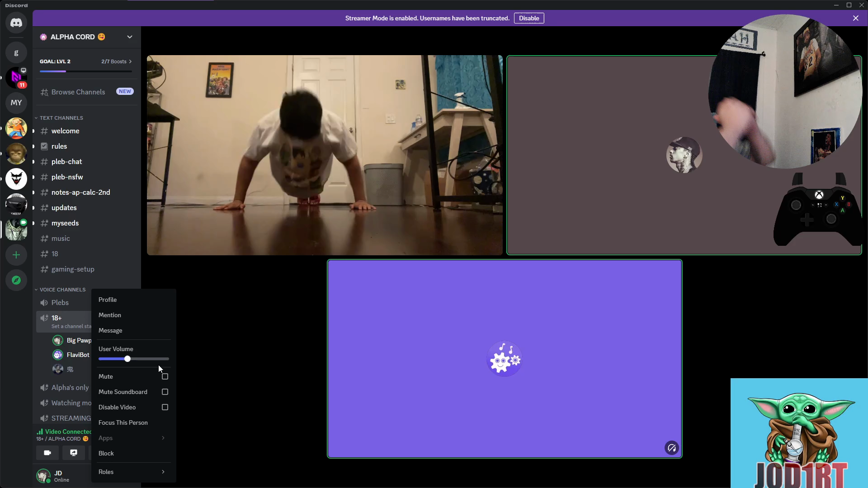Screen dimensions: 868x488
Task: Open the notes-ap-calc-2nd channel
Action: click(x=87, y=192)
